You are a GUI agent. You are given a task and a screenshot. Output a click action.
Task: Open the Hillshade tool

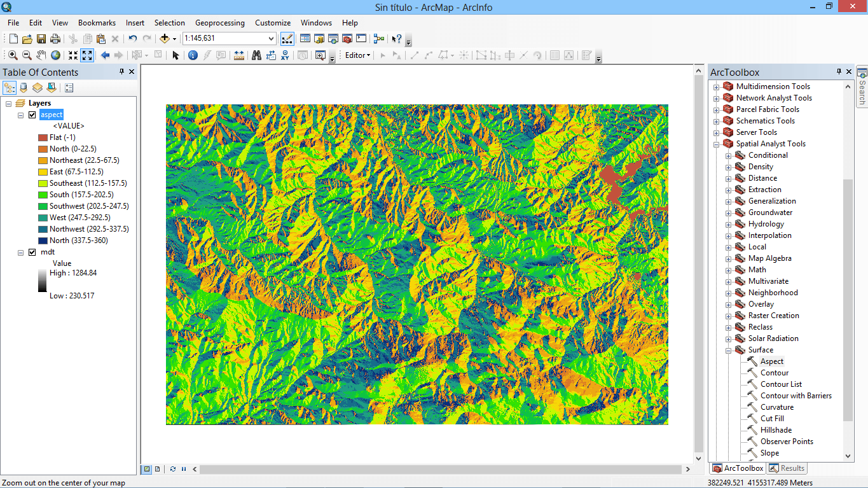tap(776, 430)
